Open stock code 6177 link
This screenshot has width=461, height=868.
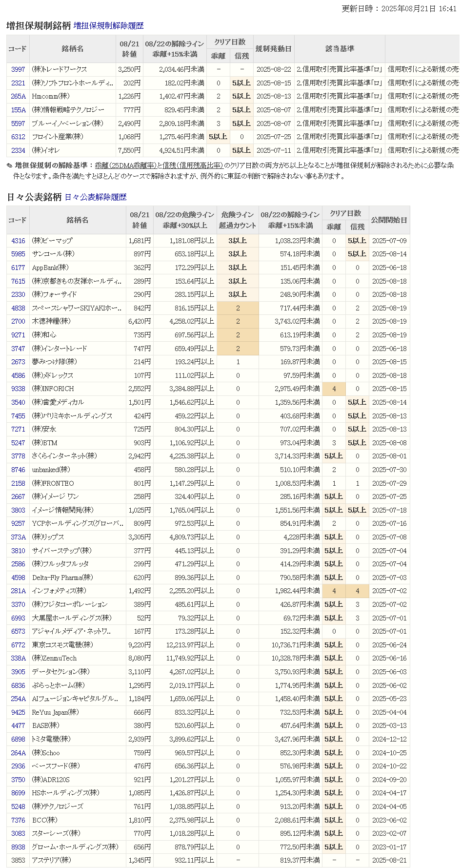[18, 268]
